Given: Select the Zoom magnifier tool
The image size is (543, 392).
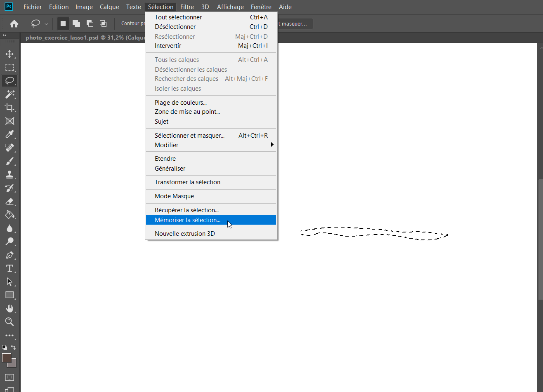Looking at the screenshot, I should [9, 322].
